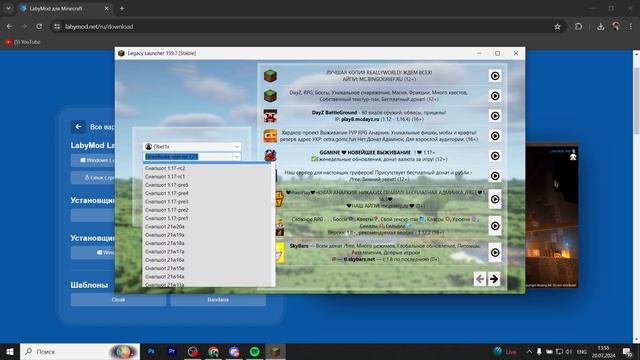Reload the LabyMod page
The width and height of the screenshot is (640, 360).
click(x=39, y=27)
